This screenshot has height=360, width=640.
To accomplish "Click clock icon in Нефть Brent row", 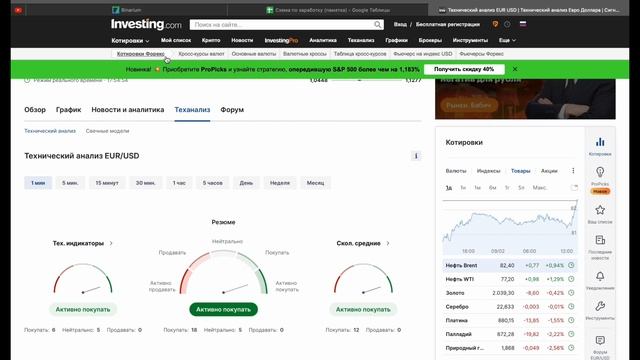I will [x=571, y=265].
